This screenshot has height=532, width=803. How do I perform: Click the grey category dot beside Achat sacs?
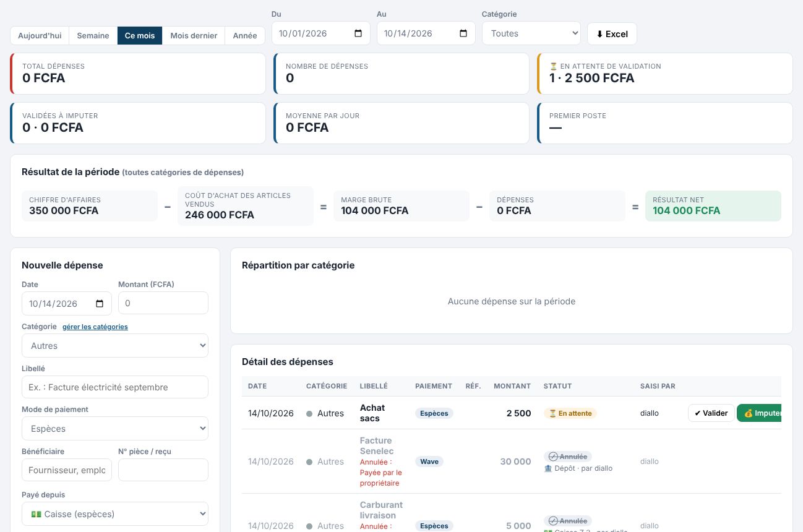click(x=309, y=414)
